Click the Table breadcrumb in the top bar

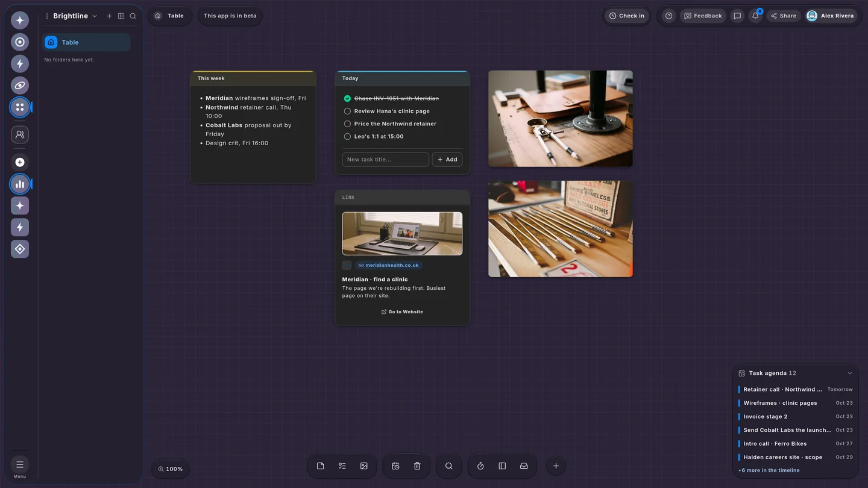click(169, 16)
